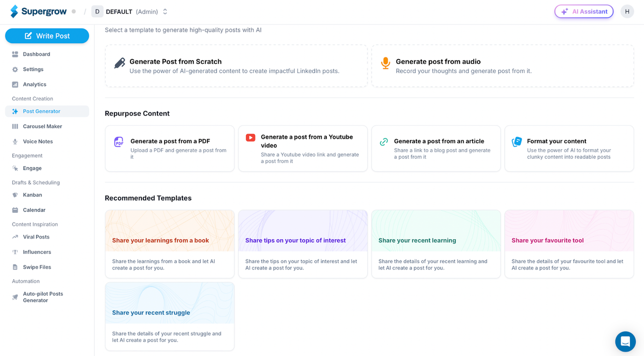Click the Supergrow logo

(39, 11)
